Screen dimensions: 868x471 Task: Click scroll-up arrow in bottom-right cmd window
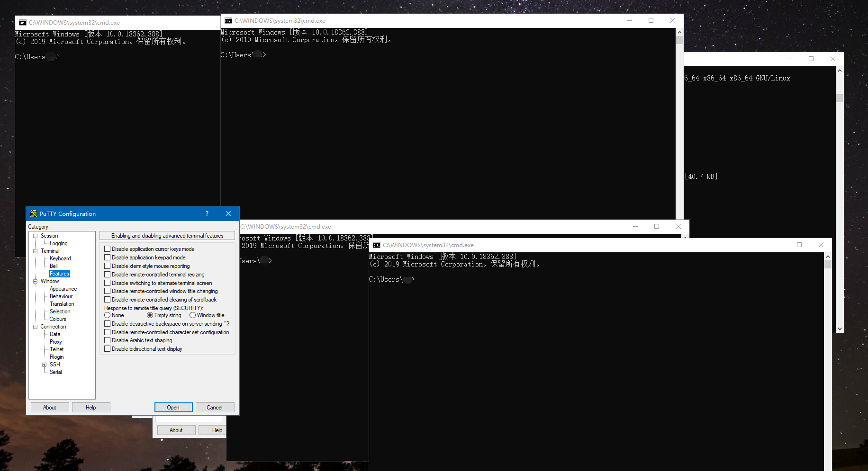click(x=828, y=257)
